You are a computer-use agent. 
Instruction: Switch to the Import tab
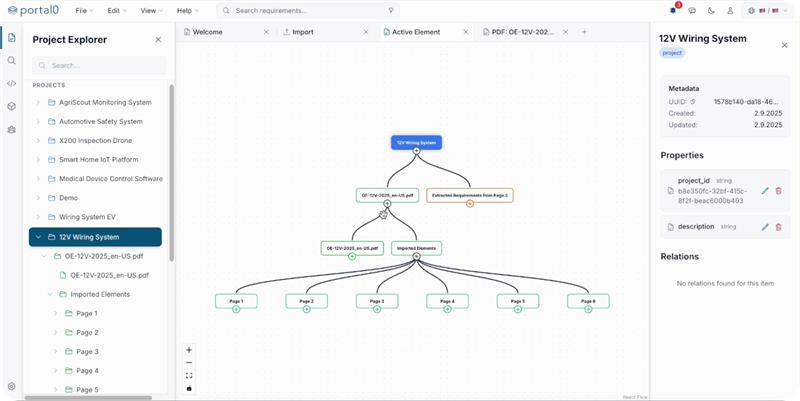coord(326,32)
